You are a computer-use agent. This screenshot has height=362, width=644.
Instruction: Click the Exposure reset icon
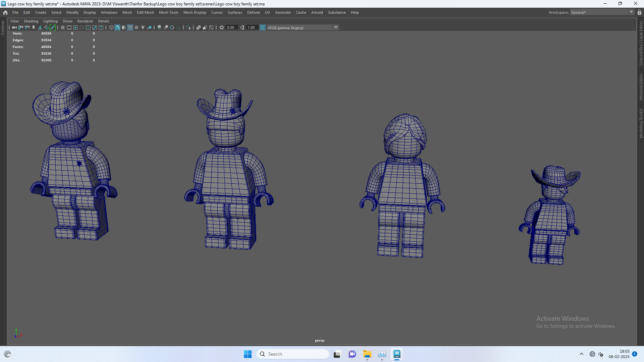click(221, 27)
